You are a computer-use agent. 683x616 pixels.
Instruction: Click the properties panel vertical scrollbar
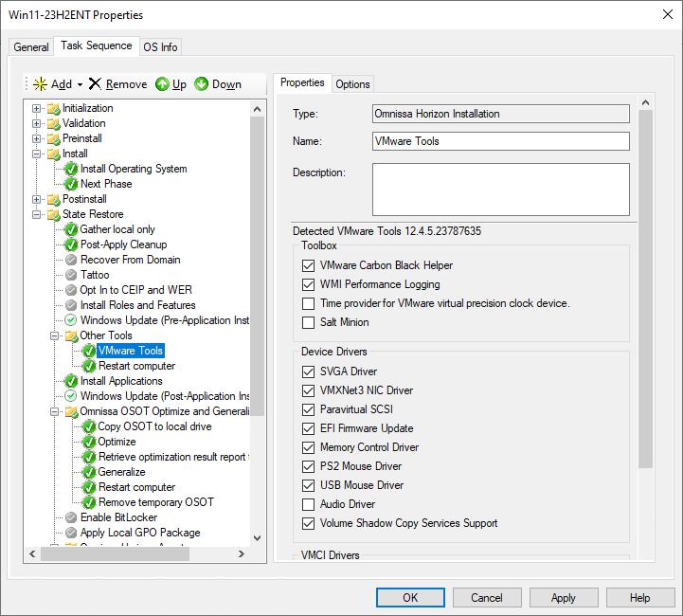tap(646, 284)
